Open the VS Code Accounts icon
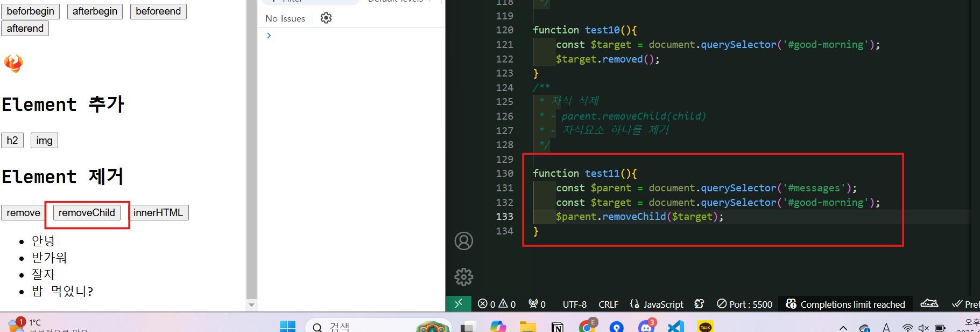This screenshot has height=332, width=980. tap(463, 241)
